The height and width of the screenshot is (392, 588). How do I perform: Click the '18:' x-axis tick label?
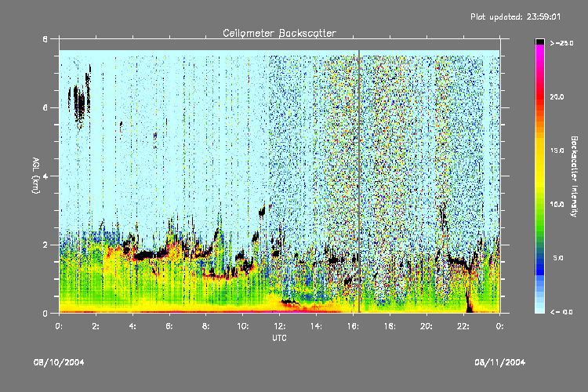pyautogui.click(x=390, y=326)
